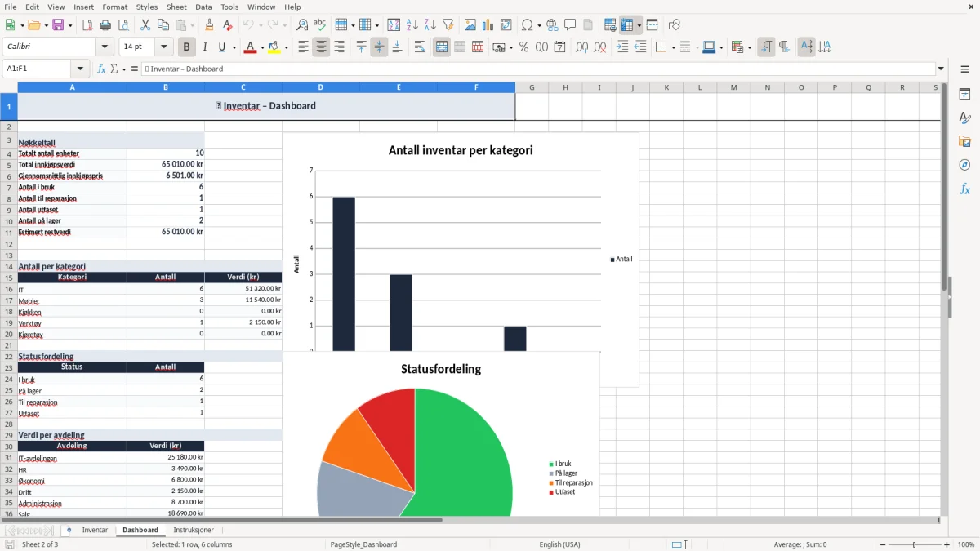
Task: Click the 100% zoom level
Action: click(x=966, y=544)
